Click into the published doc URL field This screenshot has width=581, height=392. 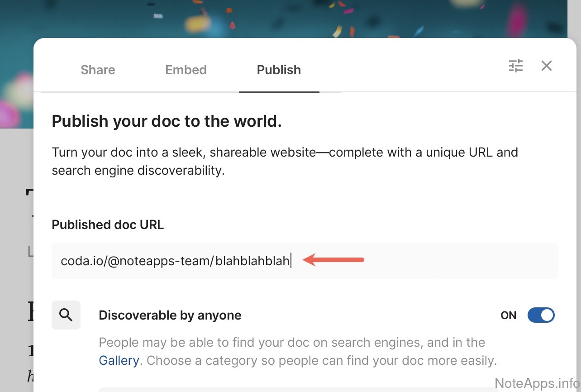pyautogui.click(x=407, y=261)
